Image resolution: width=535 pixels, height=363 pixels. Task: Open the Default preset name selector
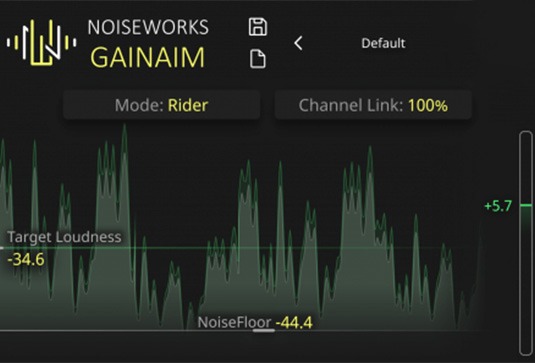tap(383, 43)
